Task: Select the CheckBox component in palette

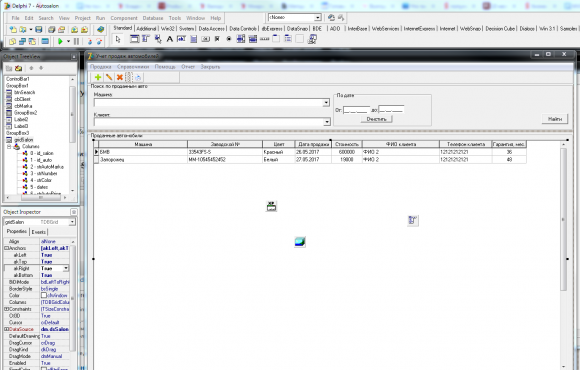Action: 217,39
